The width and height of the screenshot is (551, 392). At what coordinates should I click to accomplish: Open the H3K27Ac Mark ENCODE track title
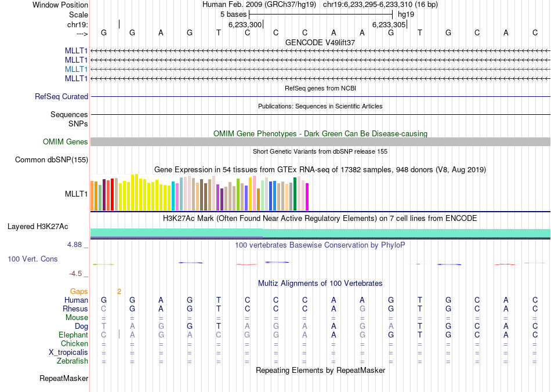point(320,219)
